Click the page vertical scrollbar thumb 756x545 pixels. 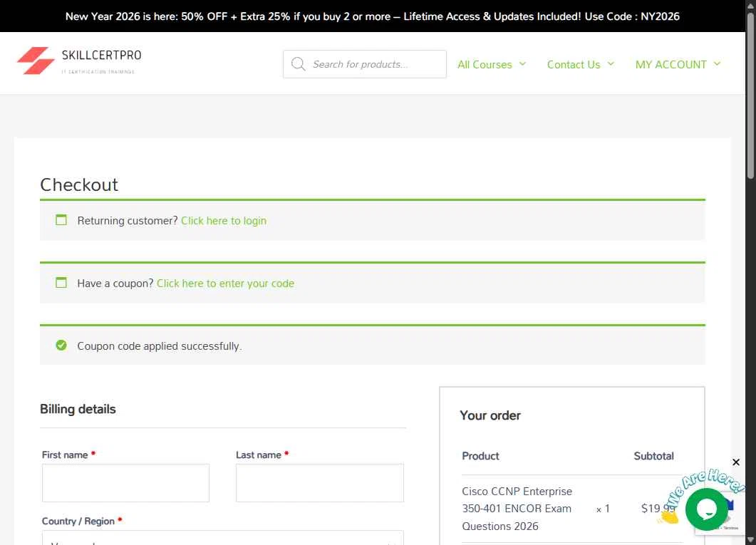(750, 96)
